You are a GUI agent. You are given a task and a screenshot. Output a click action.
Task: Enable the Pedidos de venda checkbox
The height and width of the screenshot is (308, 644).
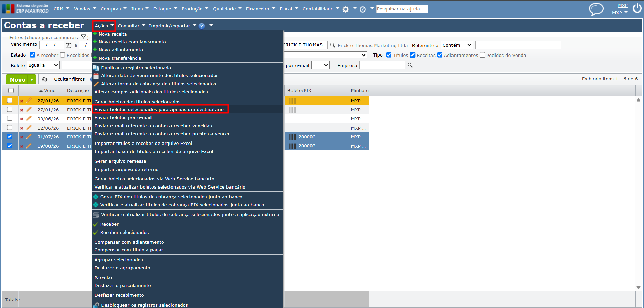(x=482, y=55)
